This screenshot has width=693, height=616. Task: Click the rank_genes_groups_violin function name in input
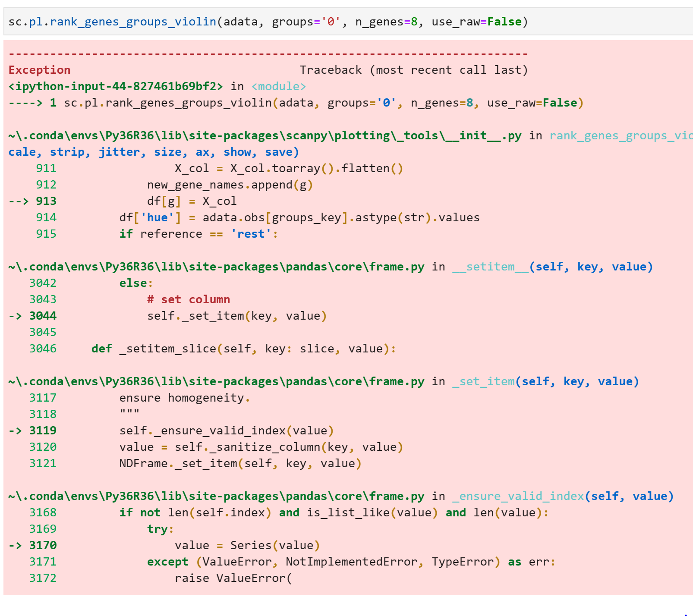point(132,21)
